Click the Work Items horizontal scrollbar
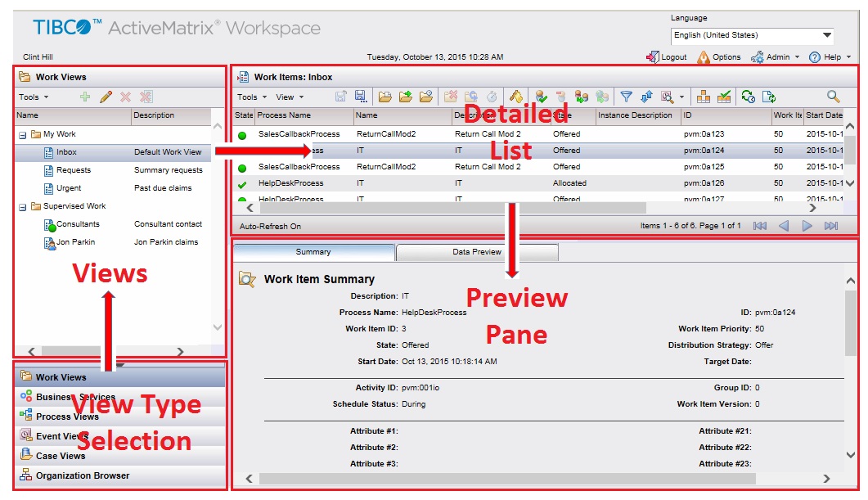This screenshot has height=500, width=868. 453,208
